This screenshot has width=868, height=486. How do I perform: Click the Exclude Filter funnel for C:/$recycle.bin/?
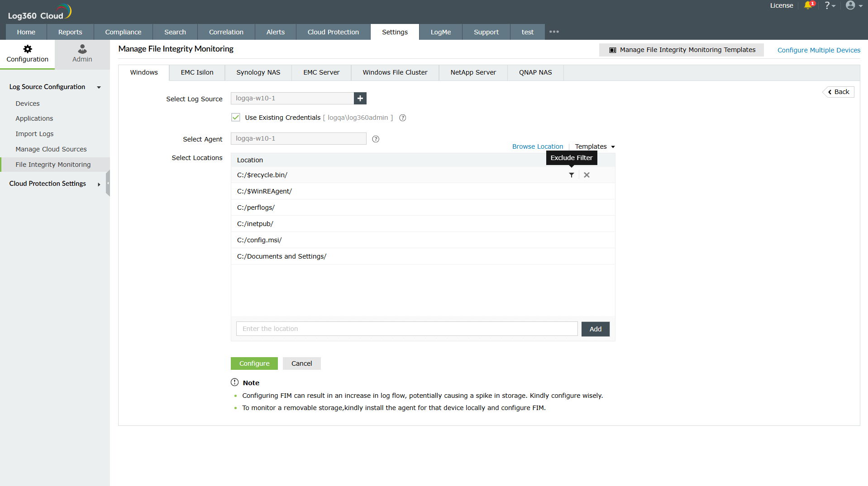571,175
